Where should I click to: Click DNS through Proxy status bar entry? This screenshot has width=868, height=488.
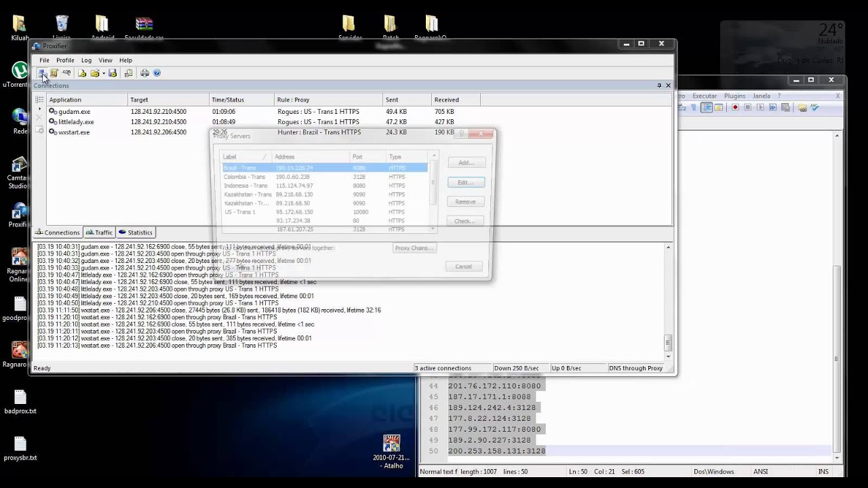click(635, 368)
